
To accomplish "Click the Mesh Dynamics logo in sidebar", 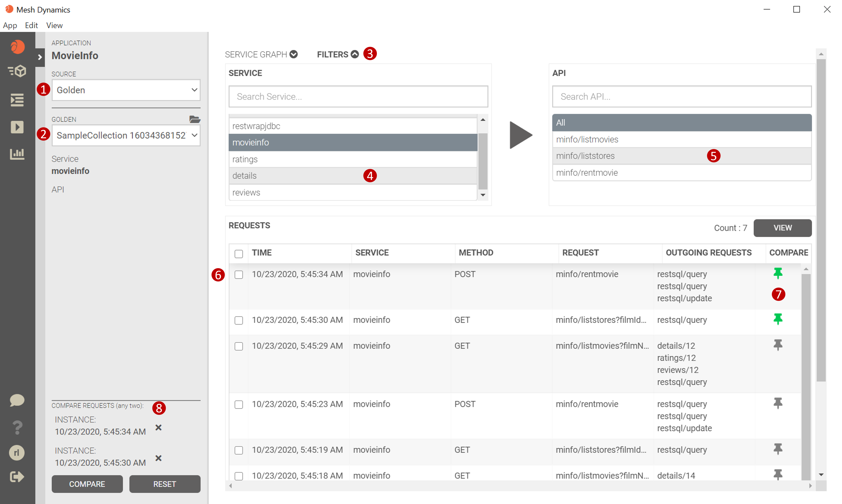I will coord(17,47).
